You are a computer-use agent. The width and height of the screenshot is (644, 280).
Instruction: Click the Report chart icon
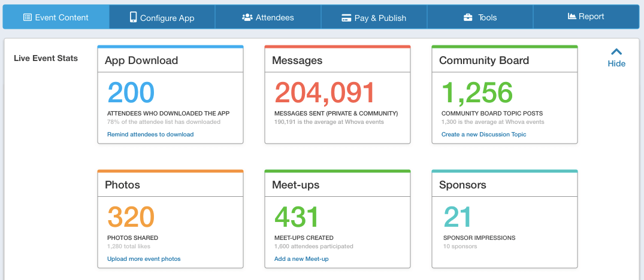(572, 16)
